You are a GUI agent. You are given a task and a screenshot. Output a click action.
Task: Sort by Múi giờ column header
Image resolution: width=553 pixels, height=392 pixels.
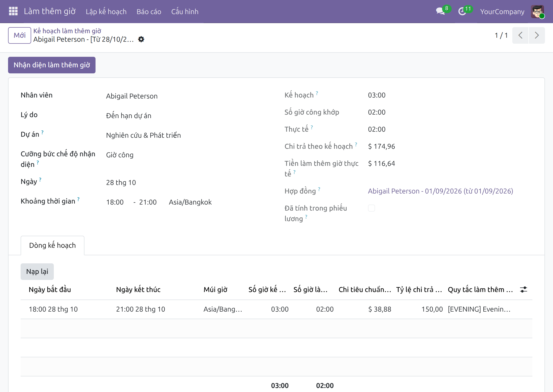(x=215, y=289)
